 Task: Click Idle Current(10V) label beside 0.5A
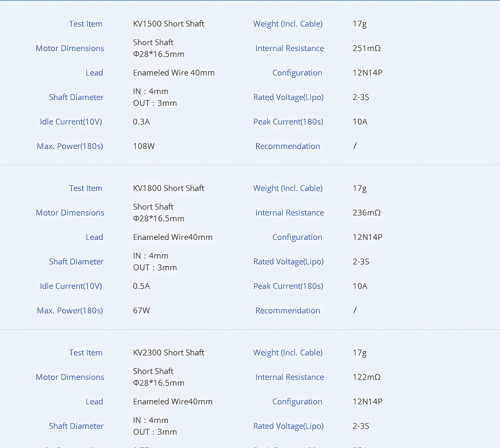(x=71, y=287)
